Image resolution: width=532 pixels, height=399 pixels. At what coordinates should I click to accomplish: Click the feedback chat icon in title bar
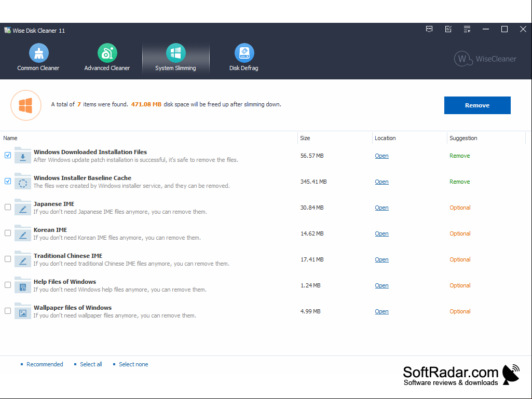pyautogui.click(x=429, y=29)
